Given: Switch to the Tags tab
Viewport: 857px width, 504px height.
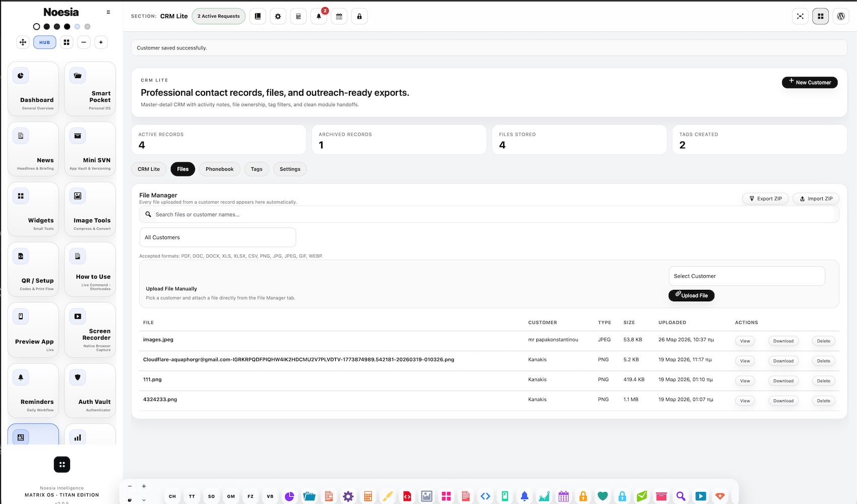Looking at the screenshot, I should tap(257, 169).
